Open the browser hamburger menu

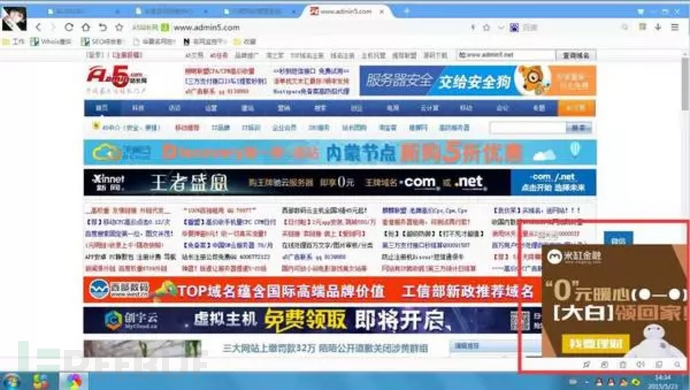point(675,27)
